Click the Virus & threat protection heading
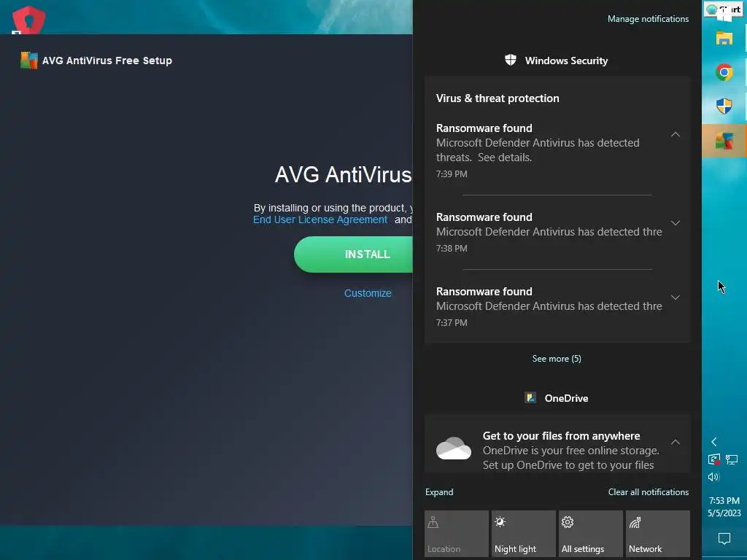 [498, 98]
